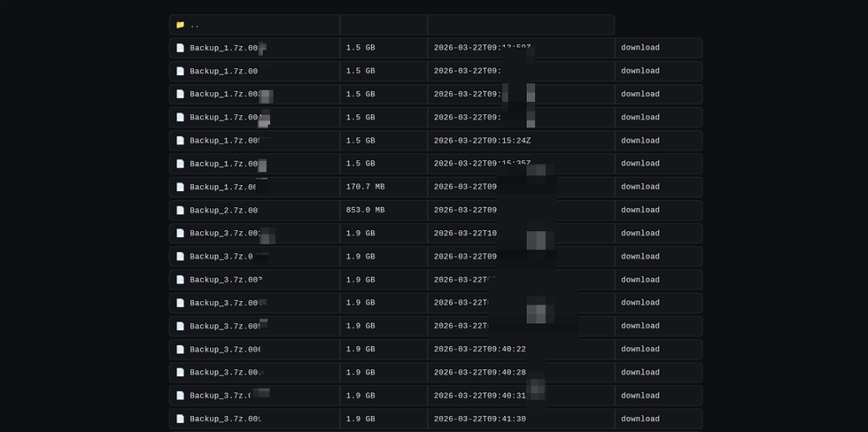Download the Backup_3 file dated 2026-03-22T10
868x432 pixels.
[x=639, y=234]
